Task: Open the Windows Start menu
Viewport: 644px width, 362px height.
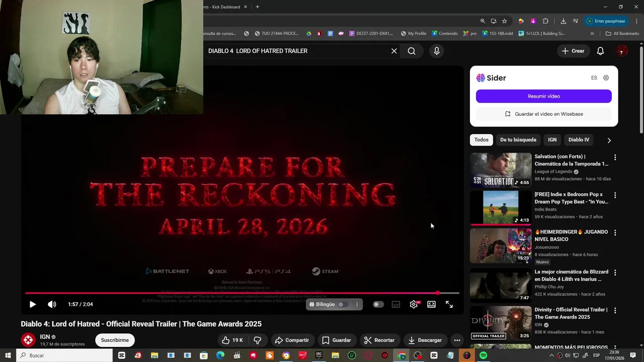Action: pos(8,355)
